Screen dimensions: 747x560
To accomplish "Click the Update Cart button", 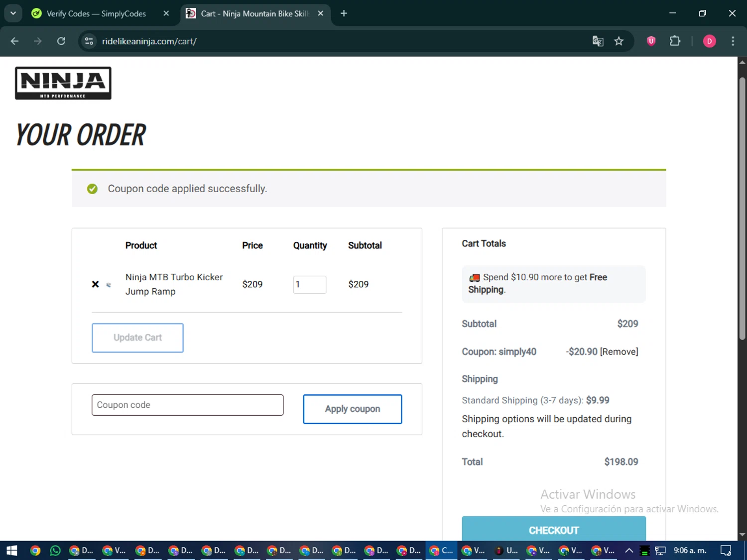I will tap(137, 338).
